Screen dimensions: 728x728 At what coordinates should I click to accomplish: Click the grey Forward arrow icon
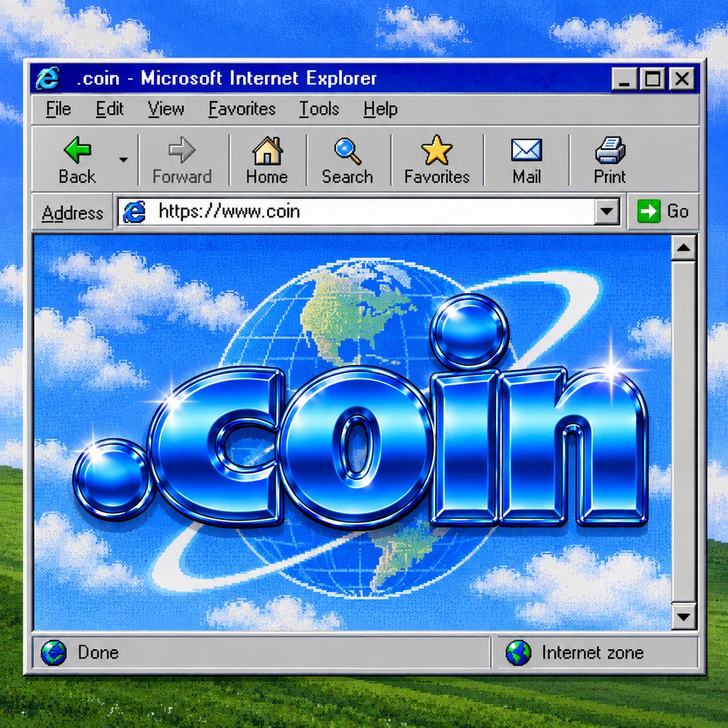point(181,150)
